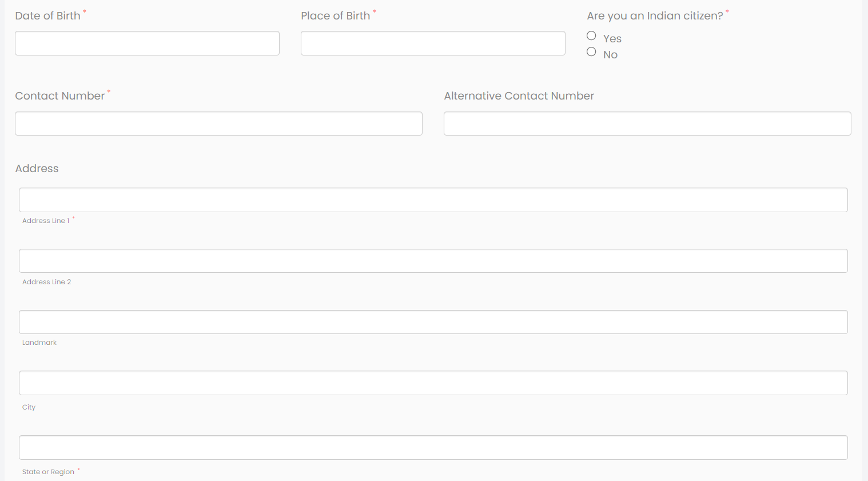The width and height of the screenshot is (868, 481).
Task: Click the 'Alternative Contact Number' label text
Action: tap(519, 96)
